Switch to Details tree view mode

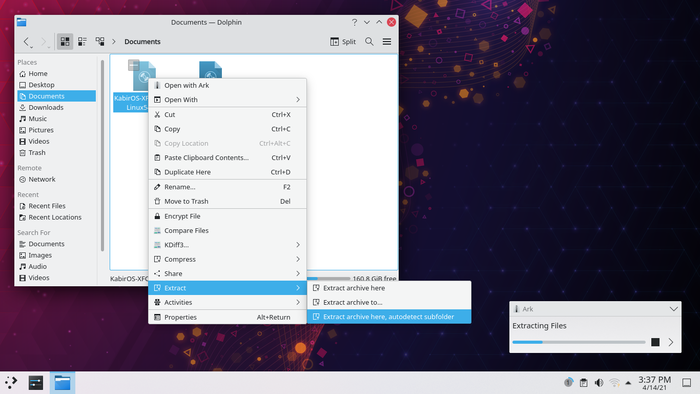click(x=100, y=41)
